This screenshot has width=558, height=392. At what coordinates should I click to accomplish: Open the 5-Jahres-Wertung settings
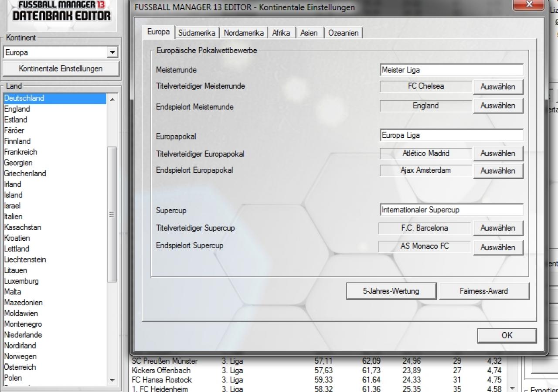391,291
